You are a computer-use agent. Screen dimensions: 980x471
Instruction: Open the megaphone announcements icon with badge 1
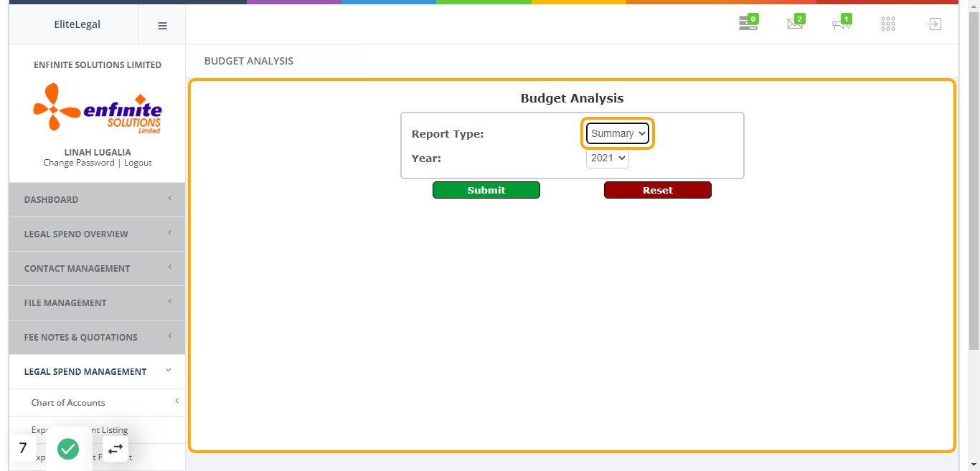click(842, 23)
